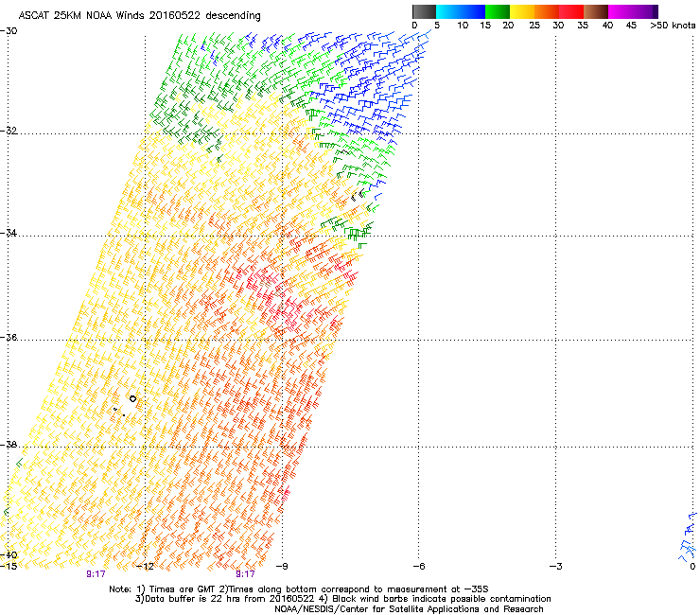Click the '-32' latitude axis label
700x615 pixels.
[9, 131]
